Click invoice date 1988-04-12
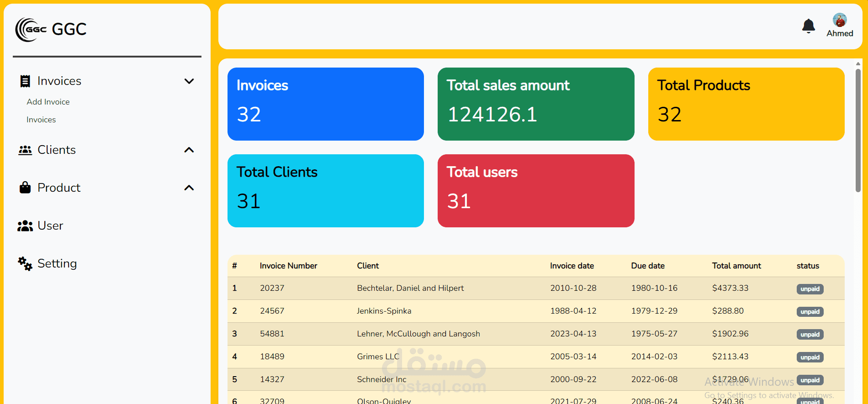 573,311
